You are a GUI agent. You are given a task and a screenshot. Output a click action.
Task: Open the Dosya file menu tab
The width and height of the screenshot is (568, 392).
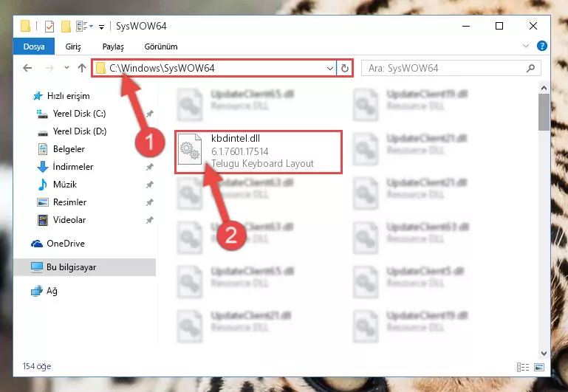click(34, 47)
